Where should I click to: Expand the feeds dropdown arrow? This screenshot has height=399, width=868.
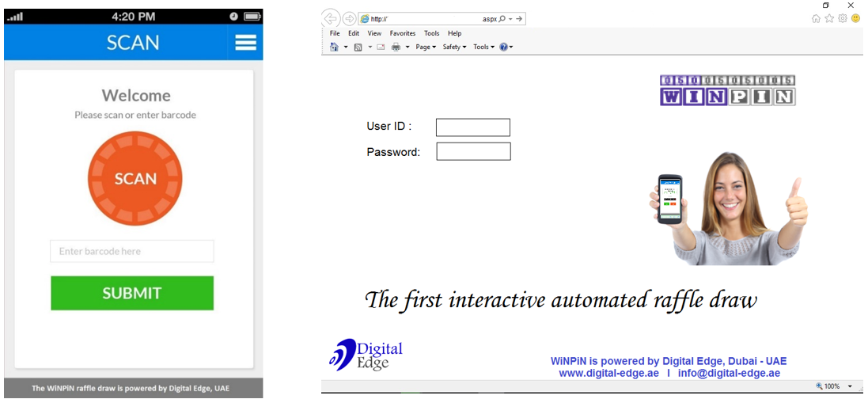point(369,47)
